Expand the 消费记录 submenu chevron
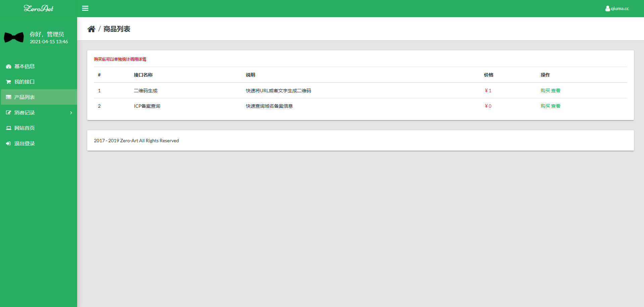This screenshot has height=307, width=644. coord(71,113)
